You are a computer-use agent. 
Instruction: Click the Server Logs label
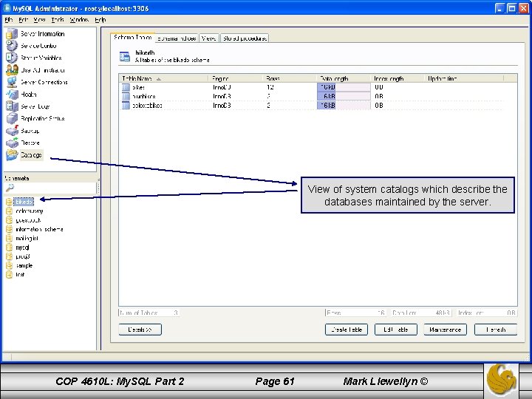35,106
